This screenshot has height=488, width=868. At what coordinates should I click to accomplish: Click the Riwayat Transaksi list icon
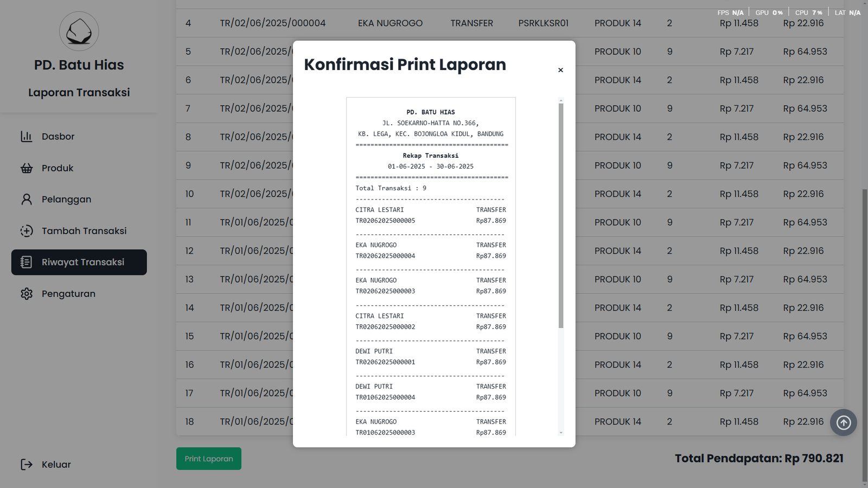(x=27, y=262)
